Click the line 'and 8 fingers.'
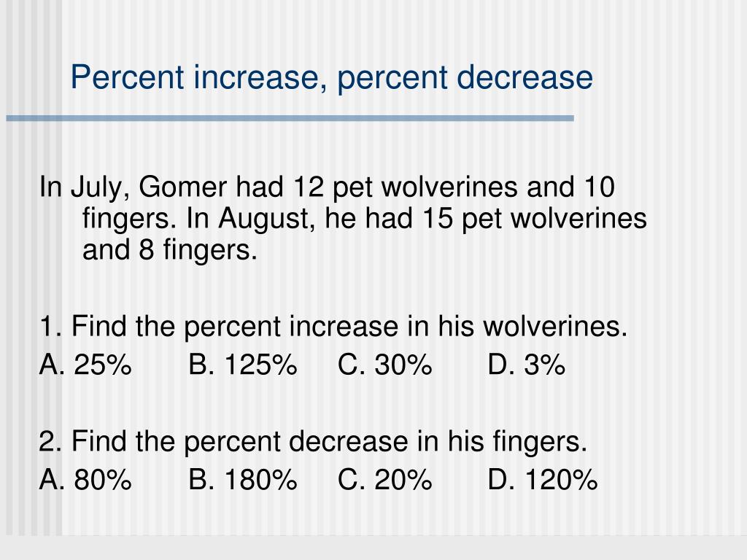The image size is (747, 560). (x=169, y=250)
